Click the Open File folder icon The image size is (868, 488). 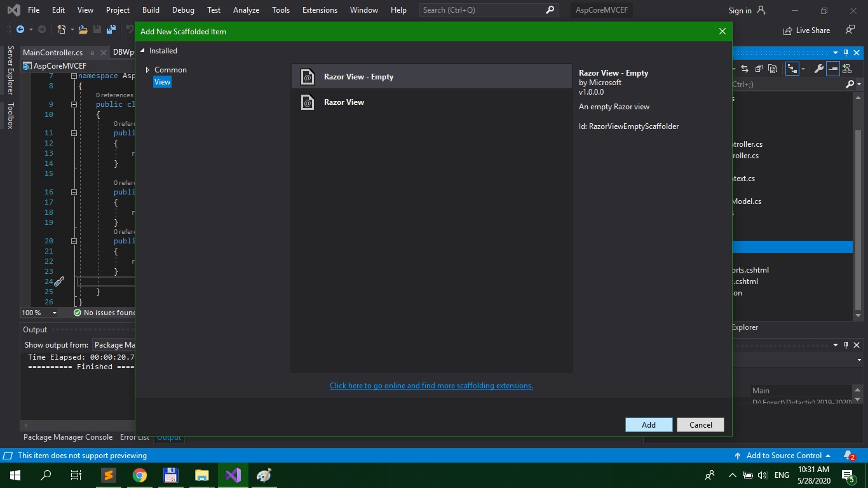[83, 29]
